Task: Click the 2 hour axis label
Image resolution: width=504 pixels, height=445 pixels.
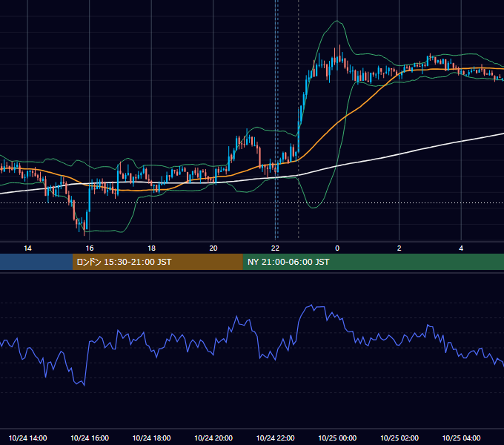Action: 399,248
